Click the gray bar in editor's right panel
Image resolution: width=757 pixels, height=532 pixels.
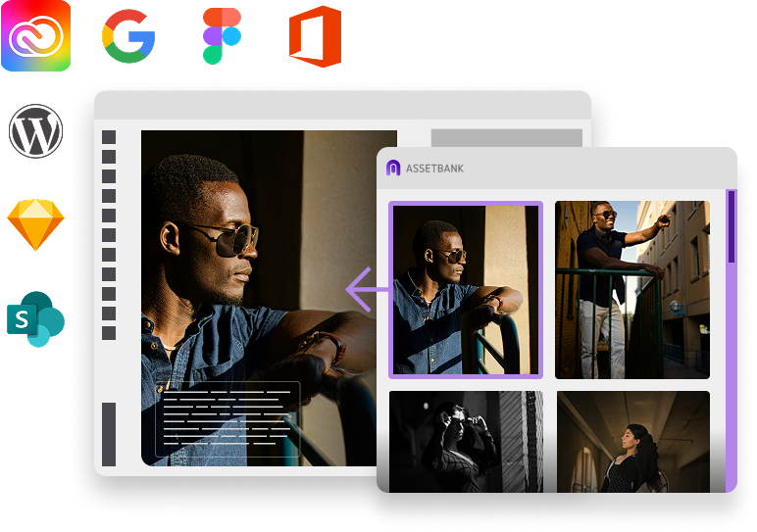tap(506, 137)
